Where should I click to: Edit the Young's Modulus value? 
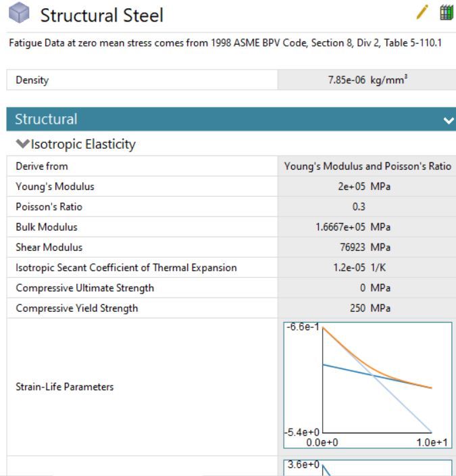[367, 187]
